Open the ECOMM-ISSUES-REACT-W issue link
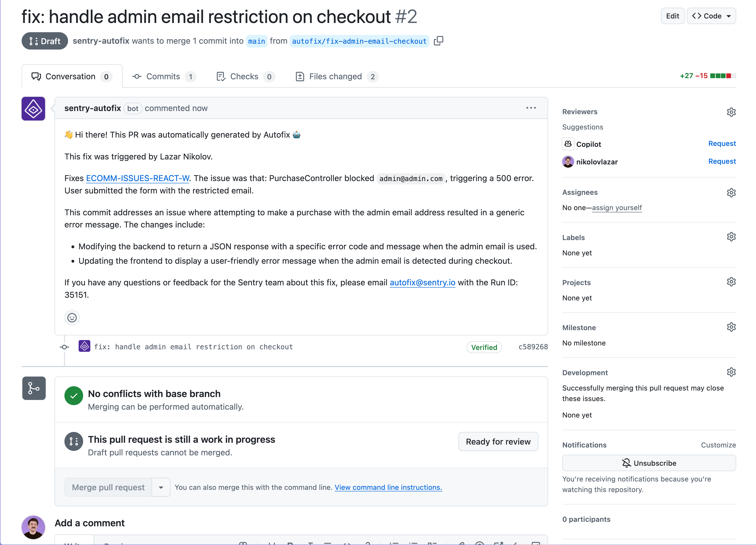This screenshot has width=756, height=545. tap(138, 178)
